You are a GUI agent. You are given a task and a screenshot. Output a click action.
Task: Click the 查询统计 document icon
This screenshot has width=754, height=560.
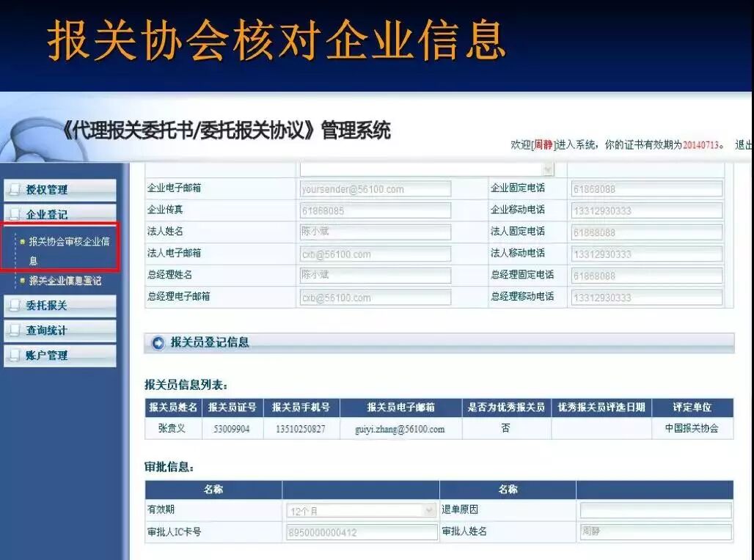15,331
